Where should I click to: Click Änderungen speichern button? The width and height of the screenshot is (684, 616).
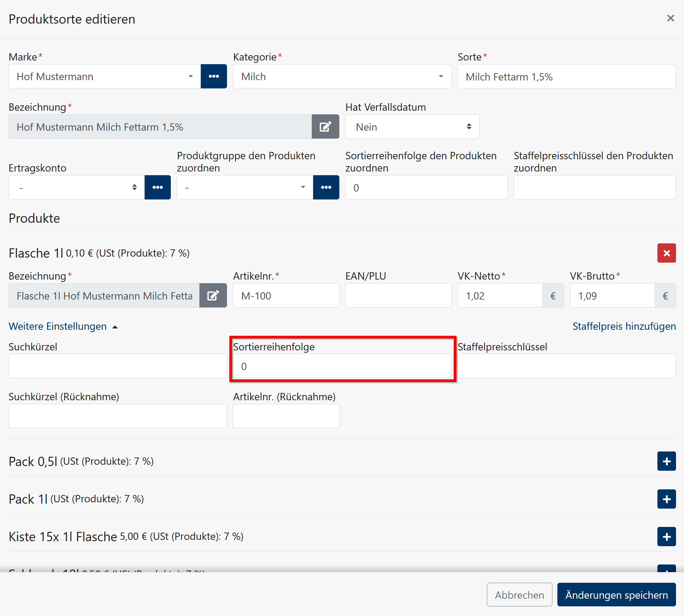click(x=616, y=595)
